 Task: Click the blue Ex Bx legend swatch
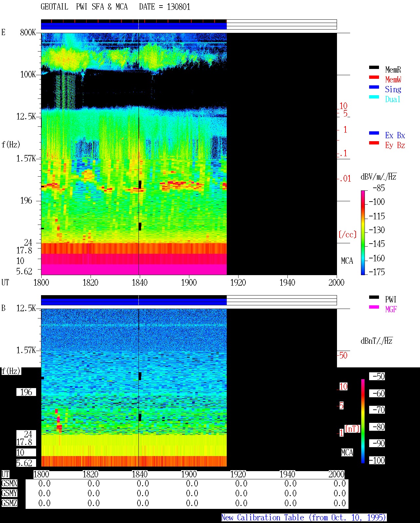click(x=374, y=133)
